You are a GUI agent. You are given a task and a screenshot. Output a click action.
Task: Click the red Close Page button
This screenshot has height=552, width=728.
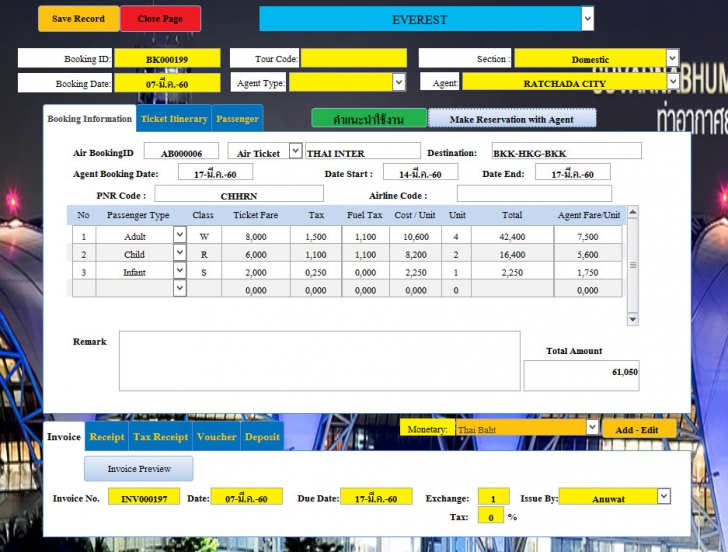[x=160, y=19]
